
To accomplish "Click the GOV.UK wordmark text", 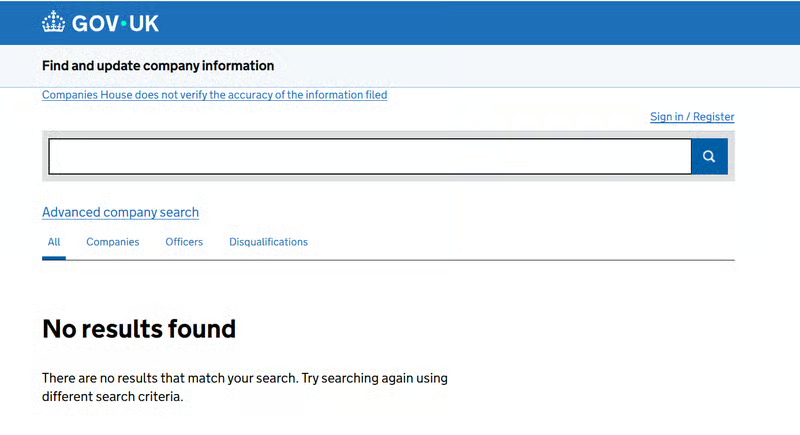I will (x=115, y=23).
